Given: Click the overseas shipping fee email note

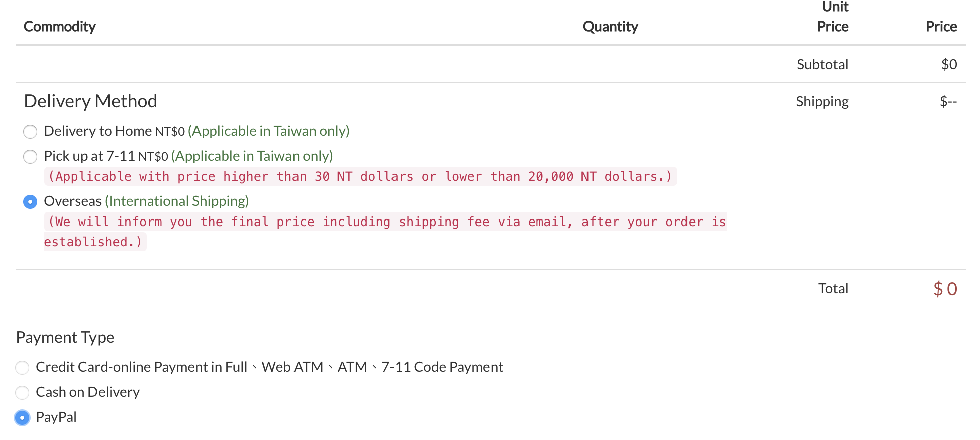Looking at the screenshot, I should click(385, 222).
